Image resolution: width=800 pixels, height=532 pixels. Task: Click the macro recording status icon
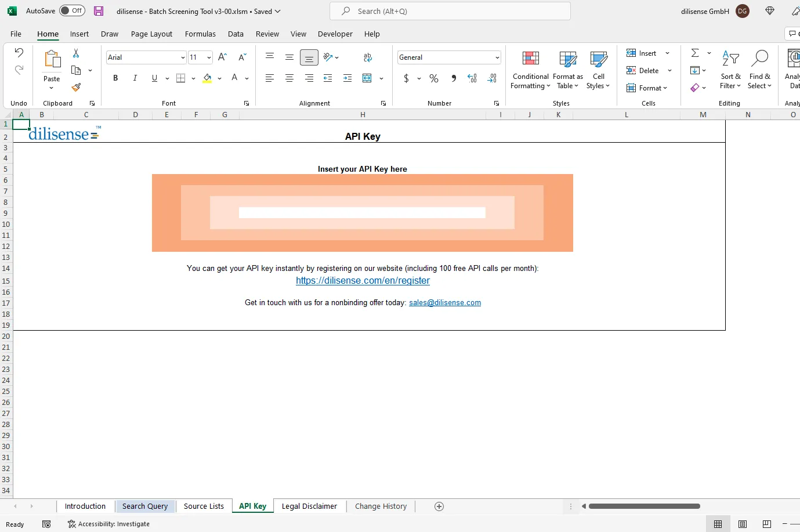(46, 524)
